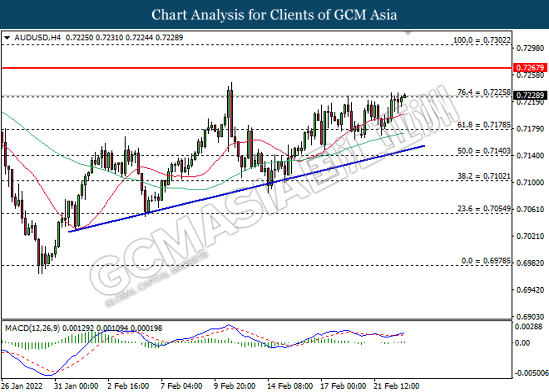Click the 0.71400 price axis value
Screen dimensions: 549x392
530,156
